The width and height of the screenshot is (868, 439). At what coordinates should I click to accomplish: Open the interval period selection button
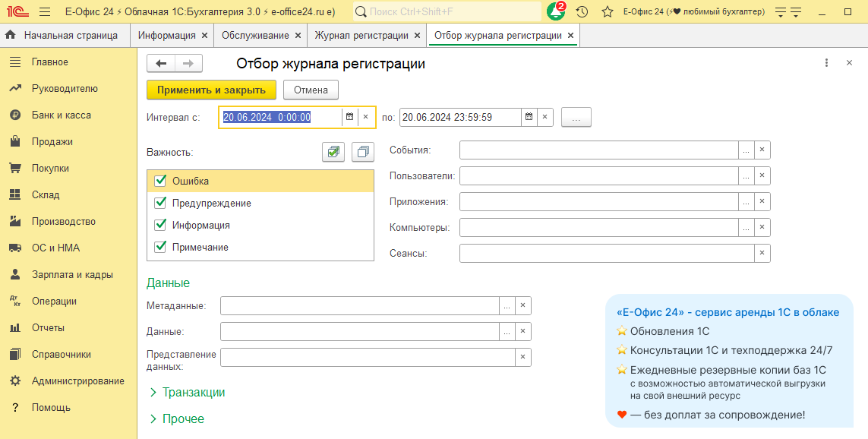576,117
